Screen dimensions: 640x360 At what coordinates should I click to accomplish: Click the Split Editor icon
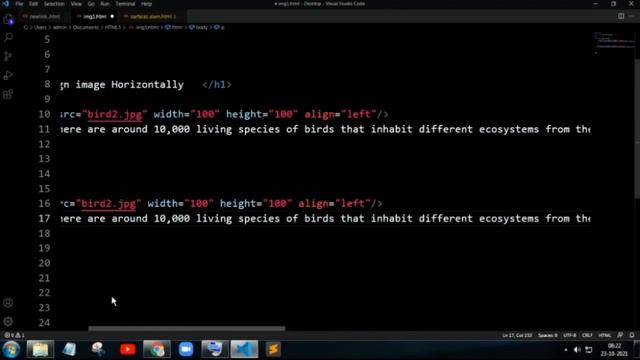click(621, 16)
